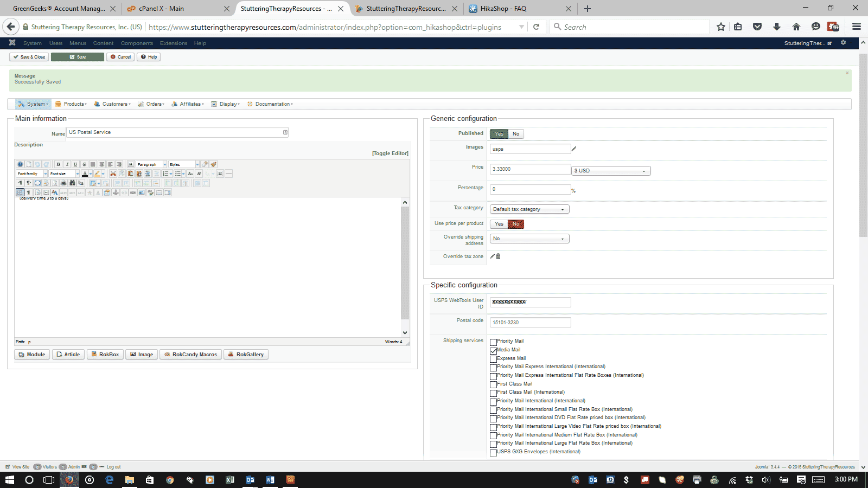Click the RokGallery button
The height and width of the screenshot is (488, 868).
pos(246,355)
